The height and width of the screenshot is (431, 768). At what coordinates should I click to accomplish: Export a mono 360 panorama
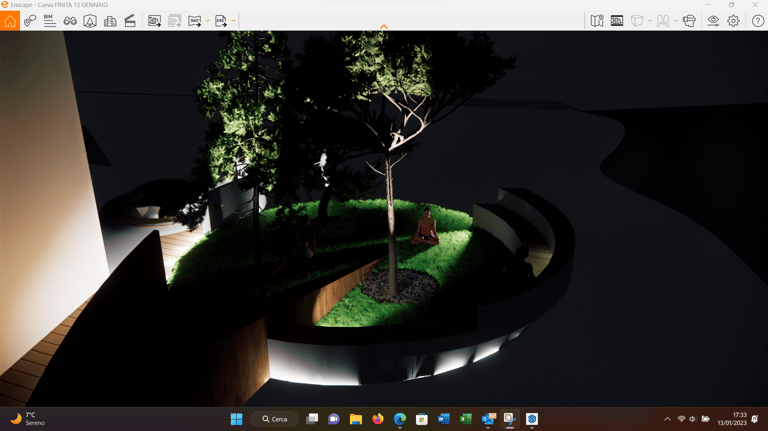(x=194, y=21)
